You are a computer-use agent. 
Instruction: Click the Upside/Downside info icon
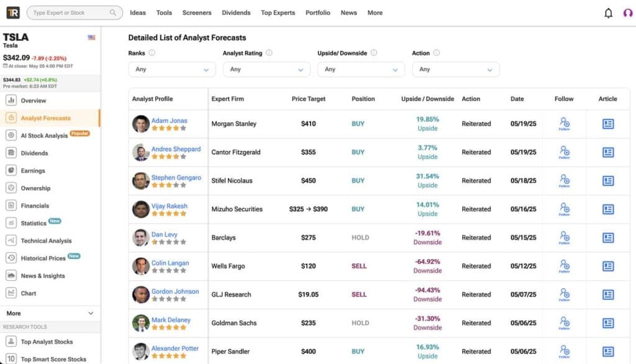pyautogui.click(x=374, y=53)
